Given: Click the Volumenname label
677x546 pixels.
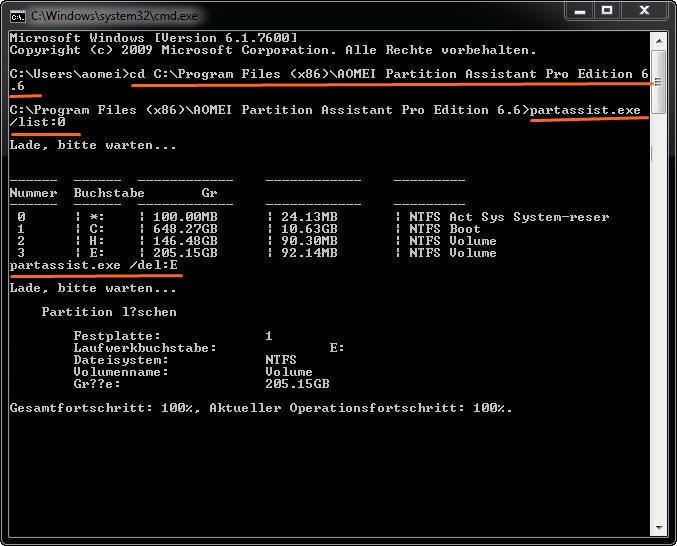Looking at the screenshot, I should tap(121, 372).
